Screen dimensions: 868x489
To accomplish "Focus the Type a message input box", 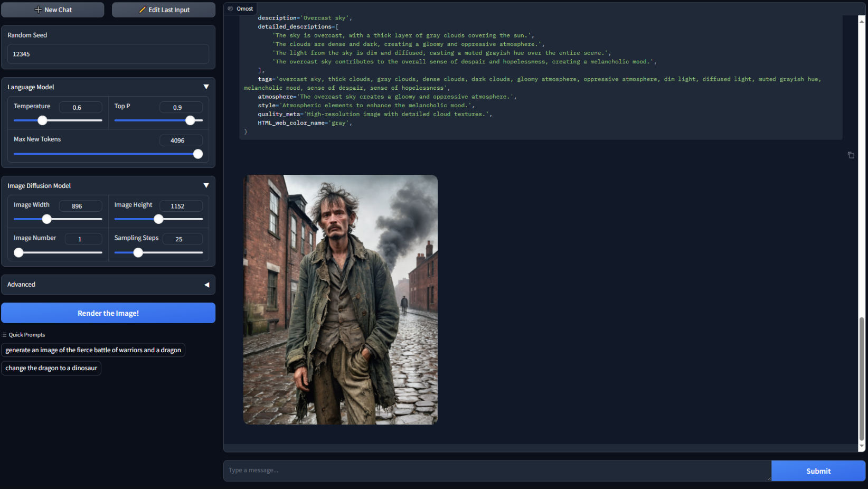I will point(496,470).
